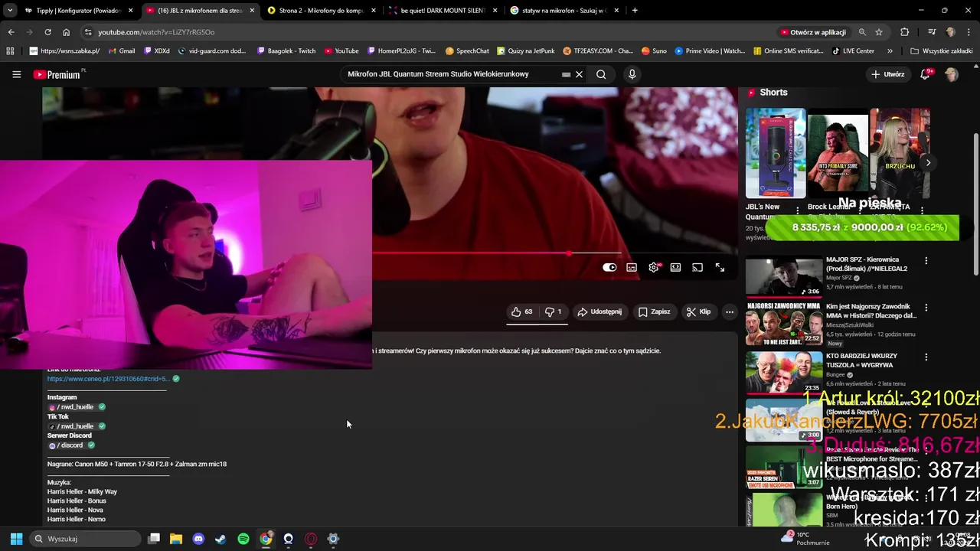980x551 pixels.
Task: Go back in the browser
Action: click(x=11, y=32)
